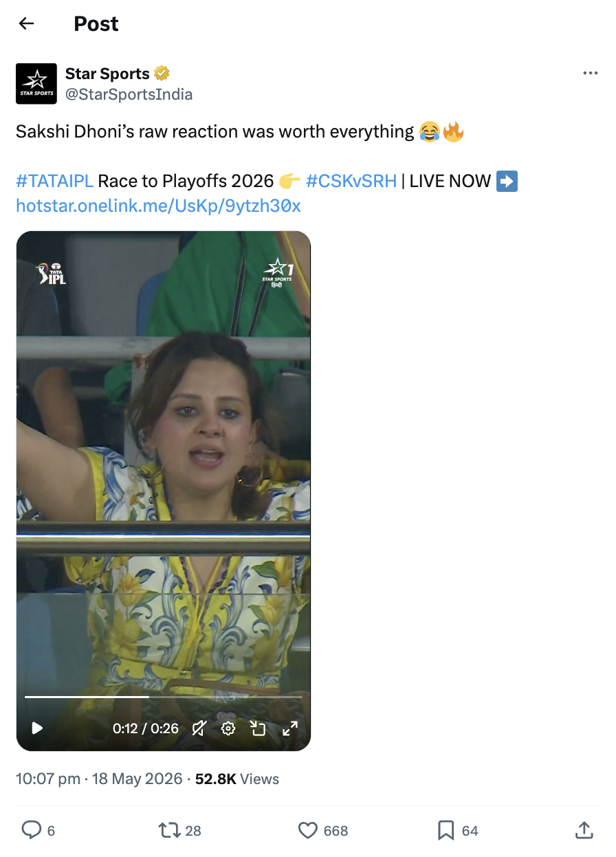Viewport: 616px width, 857px height.
Task: Repost using the retweet arrows icon
Action: 169,830
